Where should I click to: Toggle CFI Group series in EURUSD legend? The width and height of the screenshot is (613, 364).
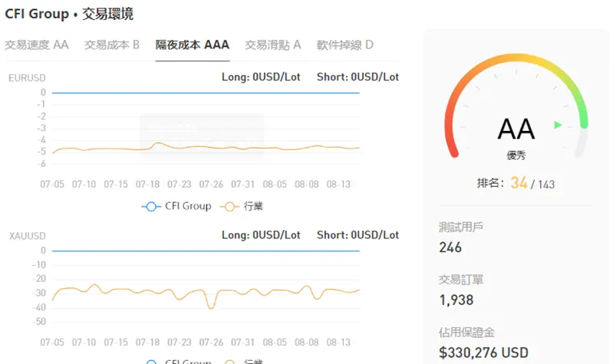(176, 206)
